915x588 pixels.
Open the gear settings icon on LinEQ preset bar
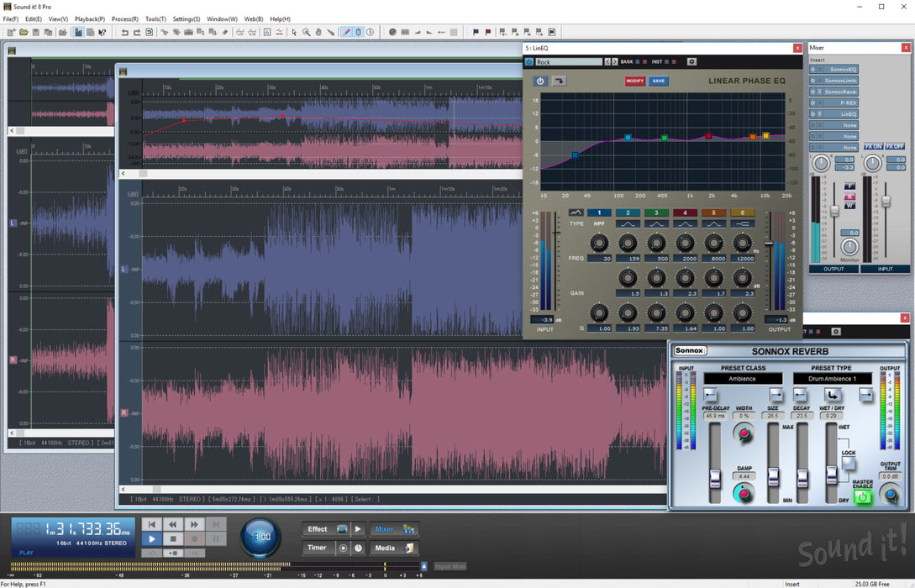pos(692,61)
